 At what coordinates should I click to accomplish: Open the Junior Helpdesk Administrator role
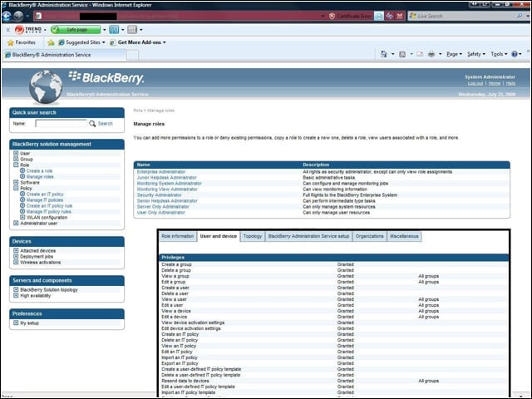[x=166, y=177]
